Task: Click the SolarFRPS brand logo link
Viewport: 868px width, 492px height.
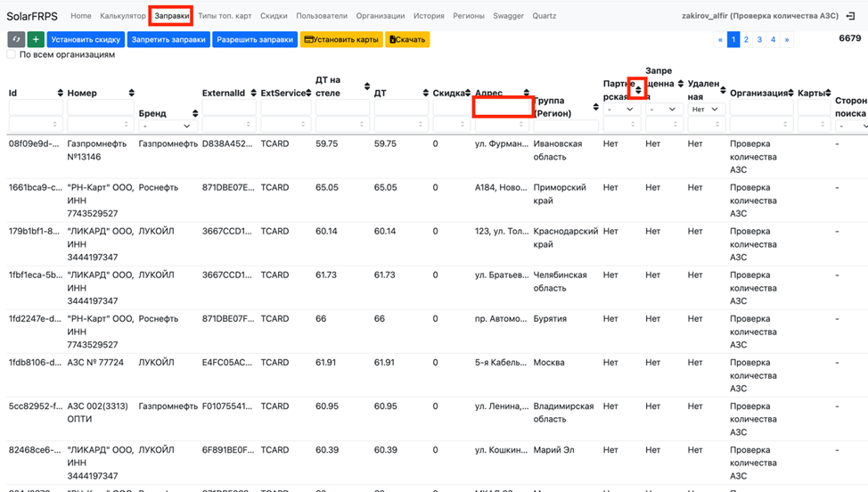Action: (x=32, y=16)
